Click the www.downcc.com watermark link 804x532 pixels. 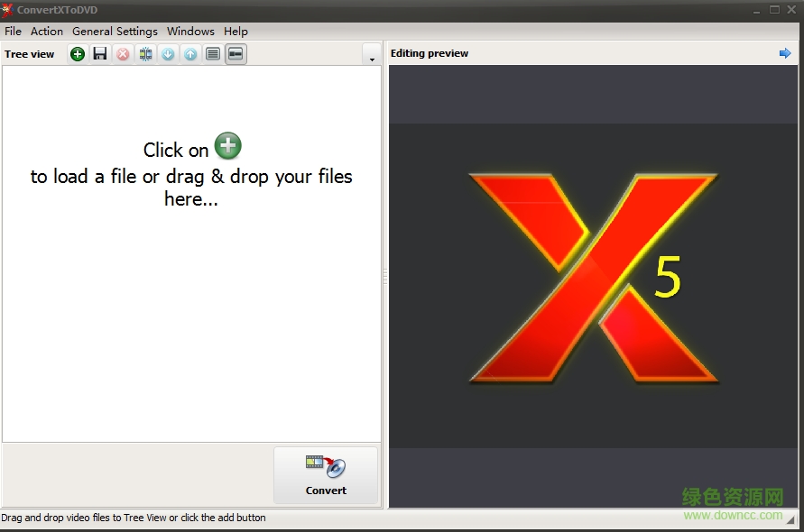[x=733, y=513]
